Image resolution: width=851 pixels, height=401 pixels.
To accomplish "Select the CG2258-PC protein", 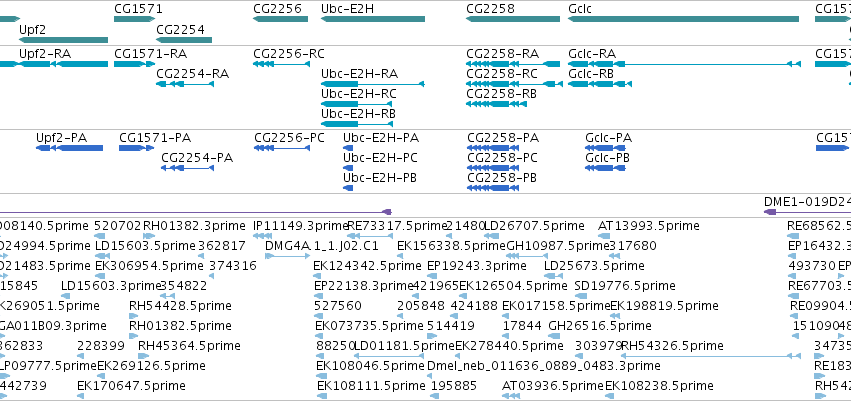I will pyautogui.click(x=493, y=168).
